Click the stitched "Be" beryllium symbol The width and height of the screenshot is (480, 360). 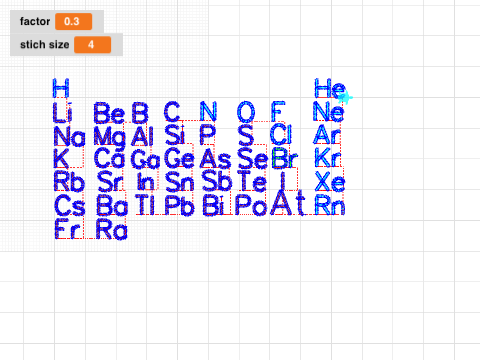pyautogui.click(x=109, y=113)
